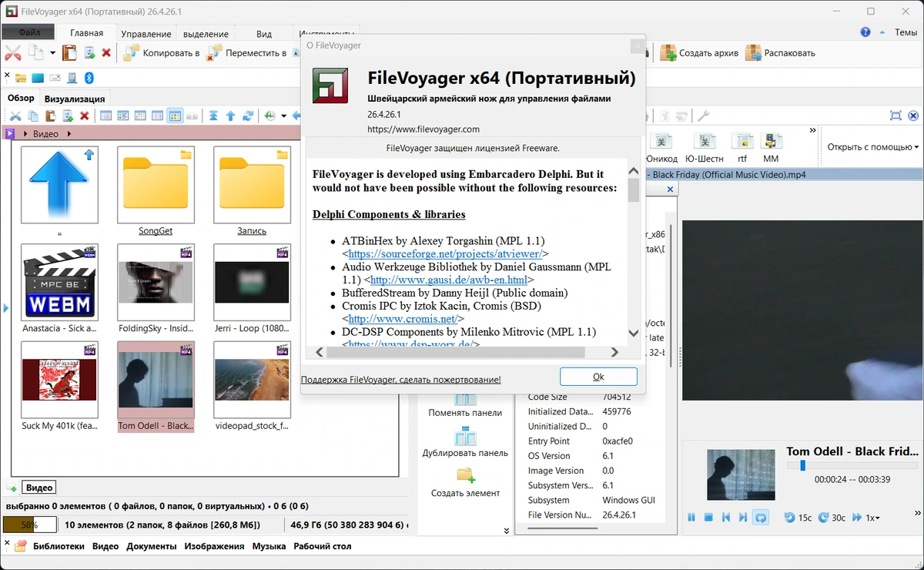Open the www.cromis.net link
Viewport: 924px width, 570px height.
403,319
